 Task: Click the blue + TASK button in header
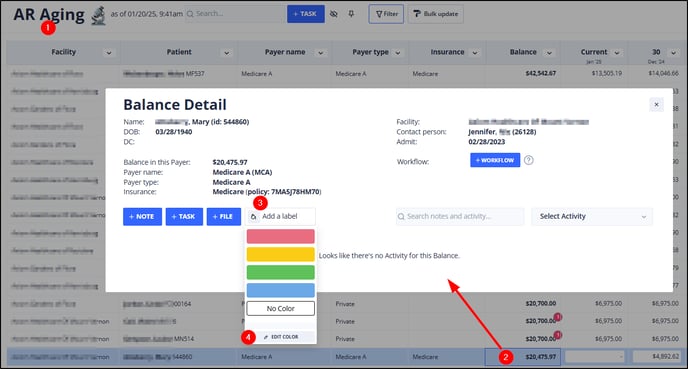[x=306, y=14]
